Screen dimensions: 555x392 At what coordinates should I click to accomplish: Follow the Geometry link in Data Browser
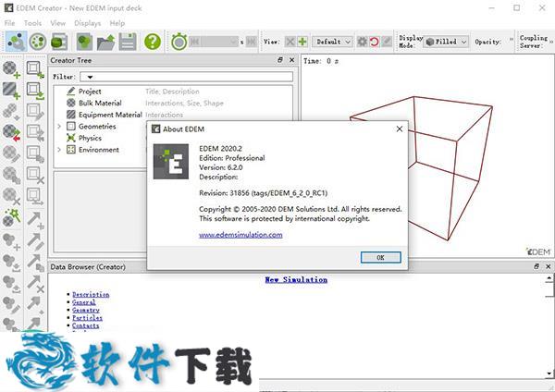point(86,310)
